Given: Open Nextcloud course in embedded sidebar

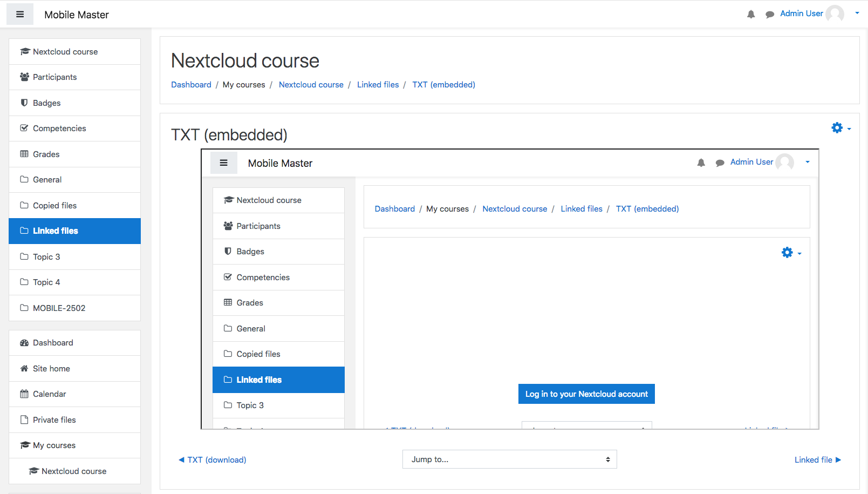Looking at the screenshot, I should click(278, 200).
